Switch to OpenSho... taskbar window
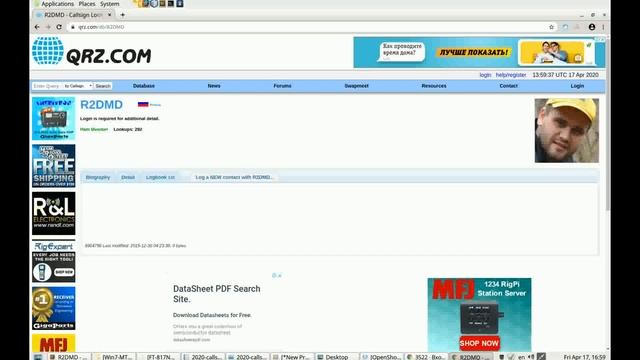 (x=382, y=357)
